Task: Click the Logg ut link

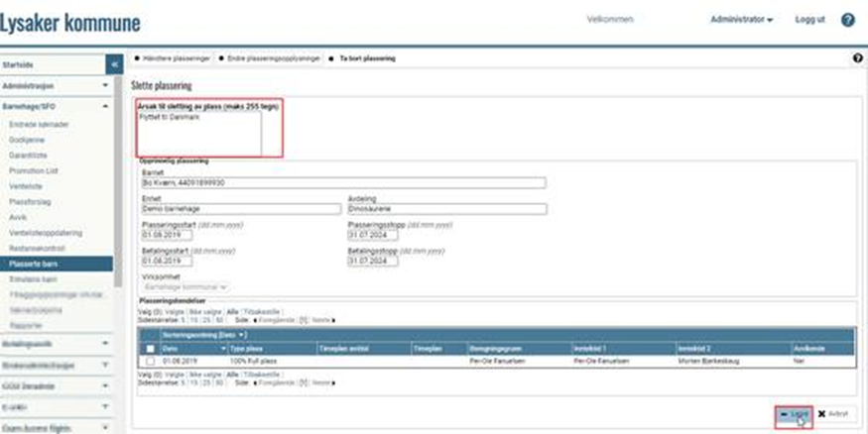Action: click(x=809, y=20)
